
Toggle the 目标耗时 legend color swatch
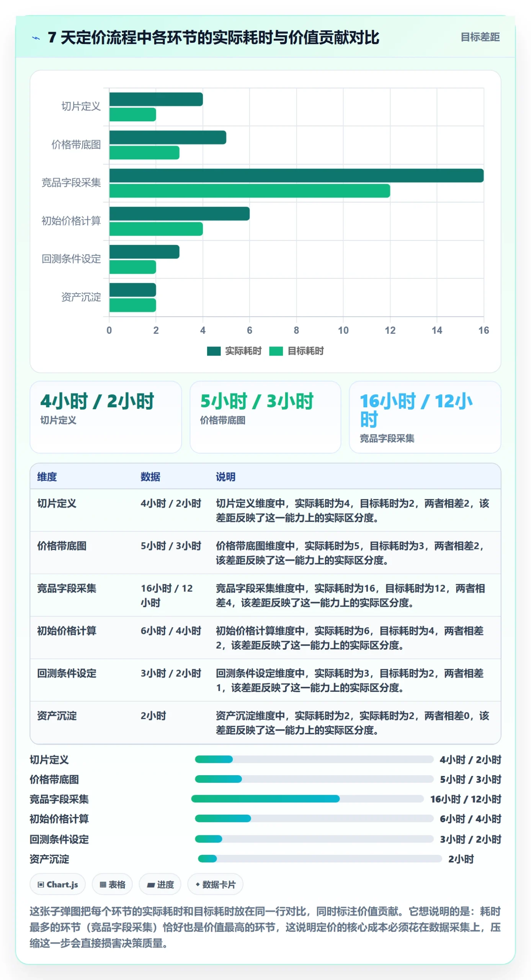pyautogui.click(x=276, y=351)
